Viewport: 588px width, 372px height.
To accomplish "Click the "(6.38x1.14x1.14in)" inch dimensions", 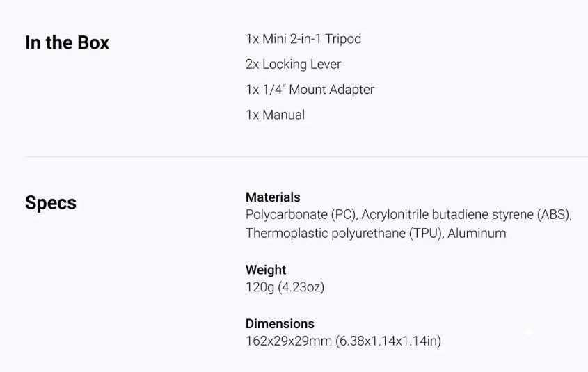I will pos(388,341).
